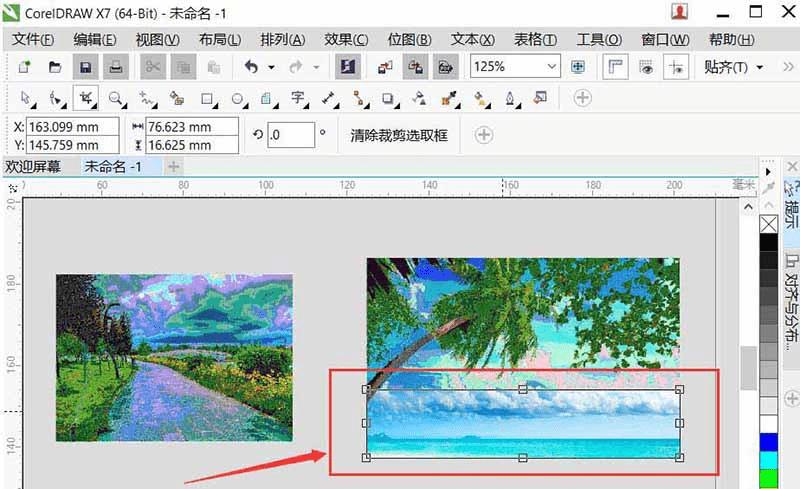800x489 pixels.
Task: Select the Pick arrow tool
Action: point(26,98)
